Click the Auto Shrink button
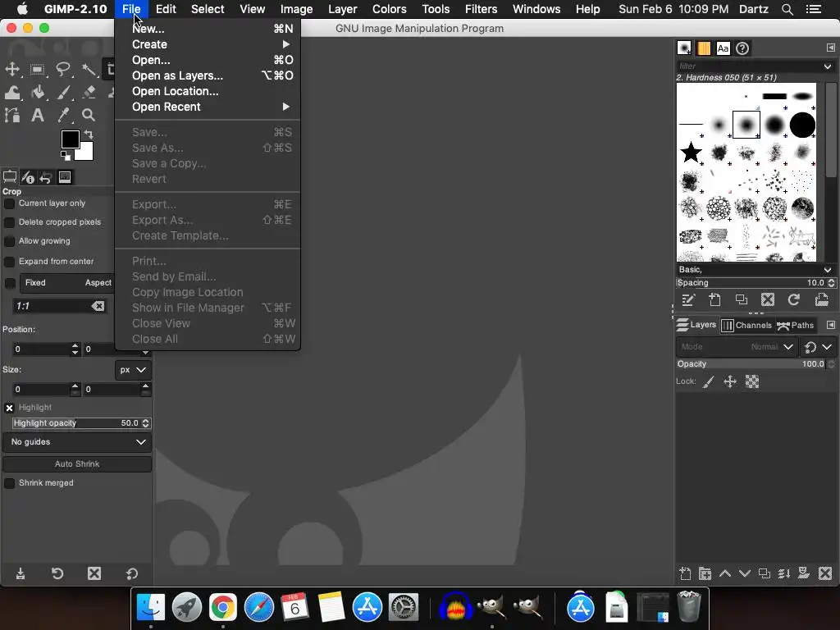Screen dimensions: 840x630 click(77, 464)
